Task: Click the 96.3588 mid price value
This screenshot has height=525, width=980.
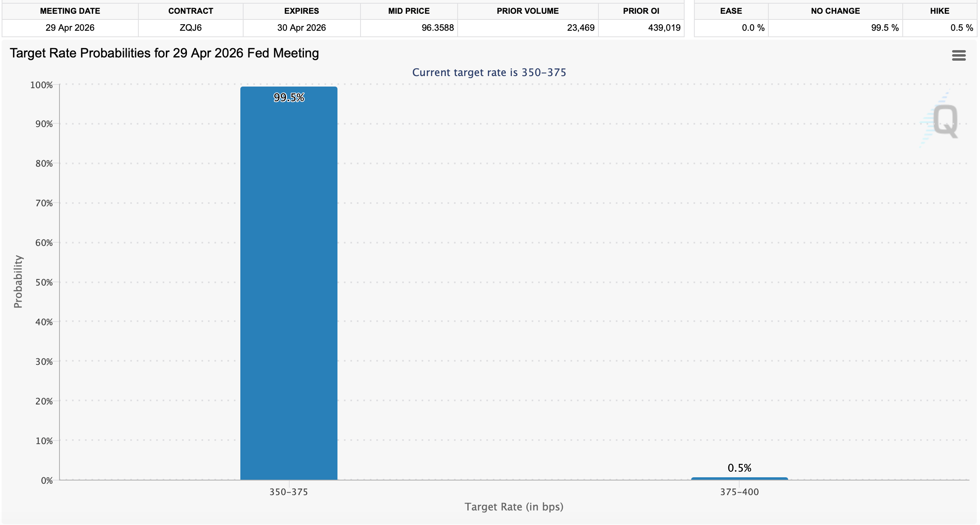Action: click(437, 28)
